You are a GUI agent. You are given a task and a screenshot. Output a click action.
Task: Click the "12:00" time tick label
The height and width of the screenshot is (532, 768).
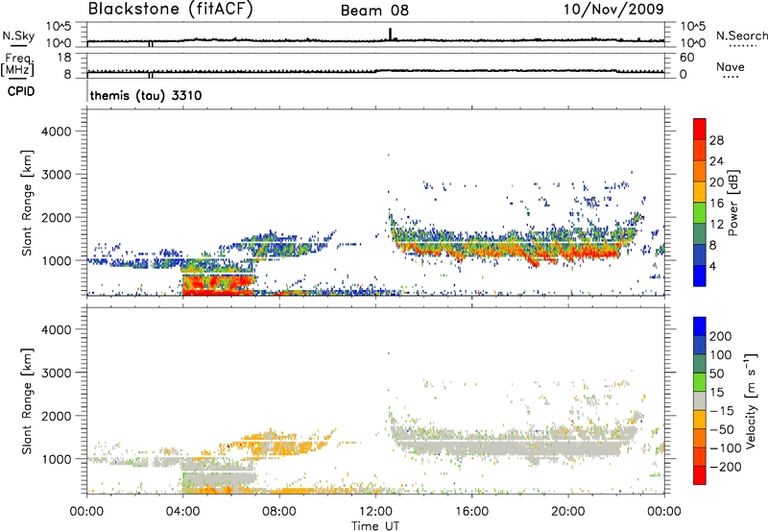[375, 512]
